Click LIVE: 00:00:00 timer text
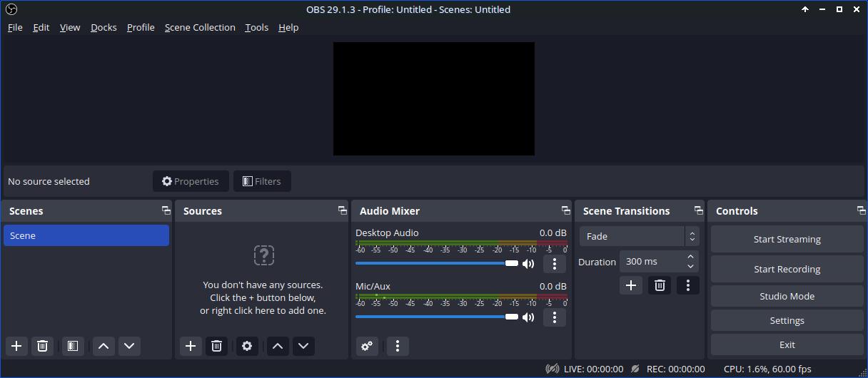Screen dimensions: 868x378 pos(593,369)
